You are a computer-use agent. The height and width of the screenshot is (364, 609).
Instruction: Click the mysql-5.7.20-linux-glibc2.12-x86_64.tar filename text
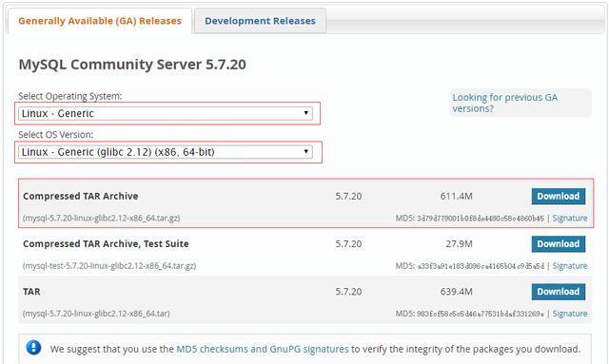coord(96,314)
